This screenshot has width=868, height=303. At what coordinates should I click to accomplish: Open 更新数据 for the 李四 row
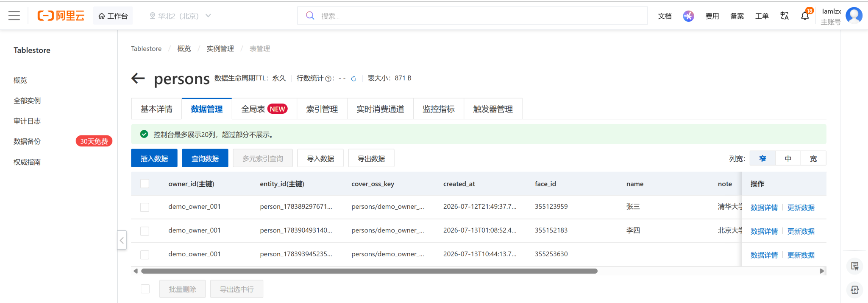click(801, 231)
